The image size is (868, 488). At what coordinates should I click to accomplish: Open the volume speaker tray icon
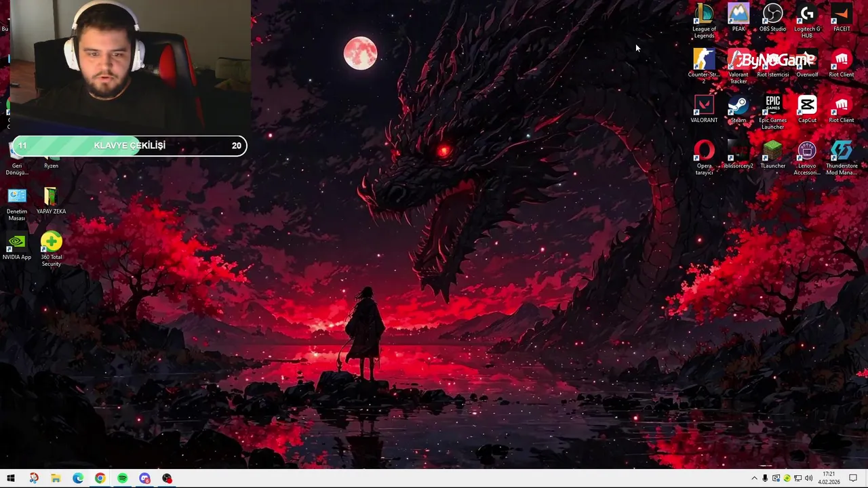[808, 479]
